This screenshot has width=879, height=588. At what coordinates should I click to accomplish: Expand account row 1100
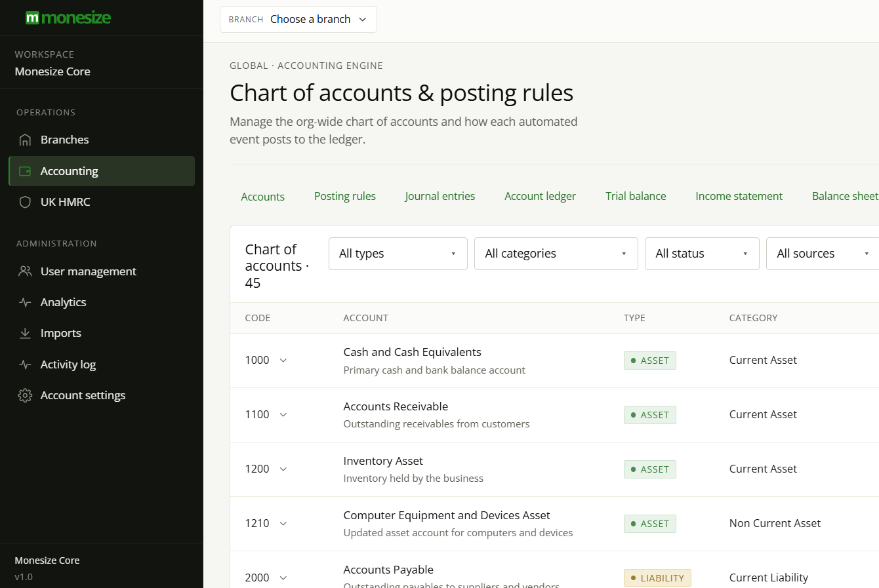point(283,415)
